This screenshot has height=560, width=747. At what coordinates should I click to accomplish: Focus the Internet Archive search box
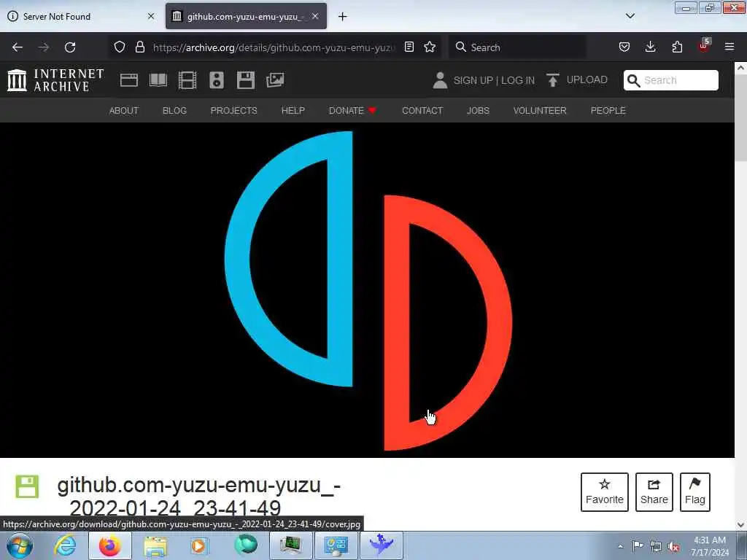point(671,80)
